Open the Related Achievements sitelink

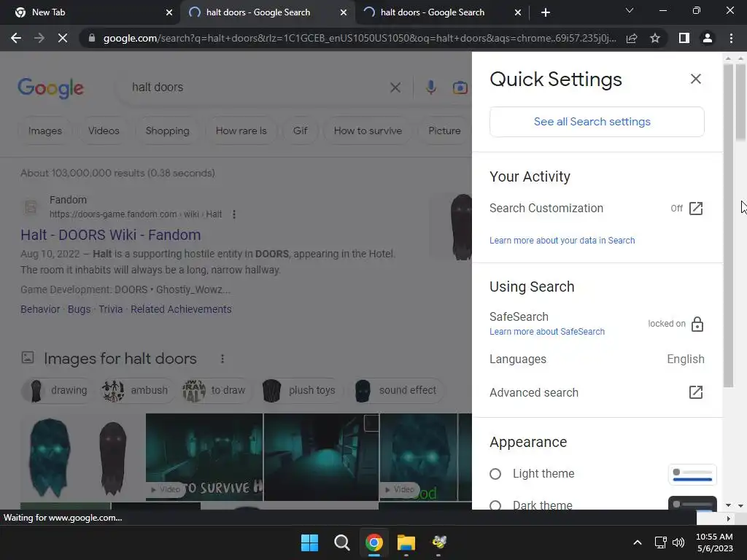[x=181, y=309]
